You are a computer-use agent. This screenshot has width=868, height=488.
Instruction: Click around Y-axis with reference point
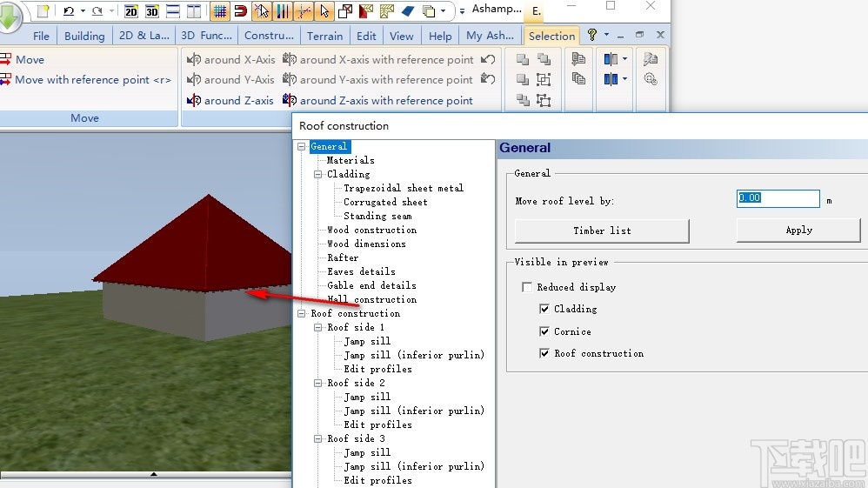(378, 79)
